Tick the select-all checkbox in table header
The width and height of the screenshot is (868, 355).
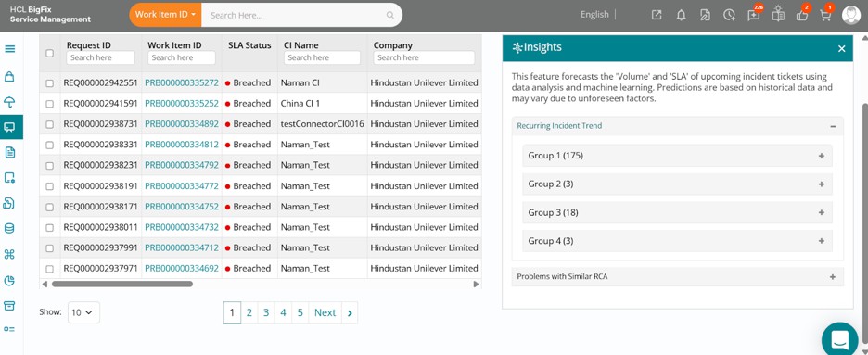coord(50,53)
